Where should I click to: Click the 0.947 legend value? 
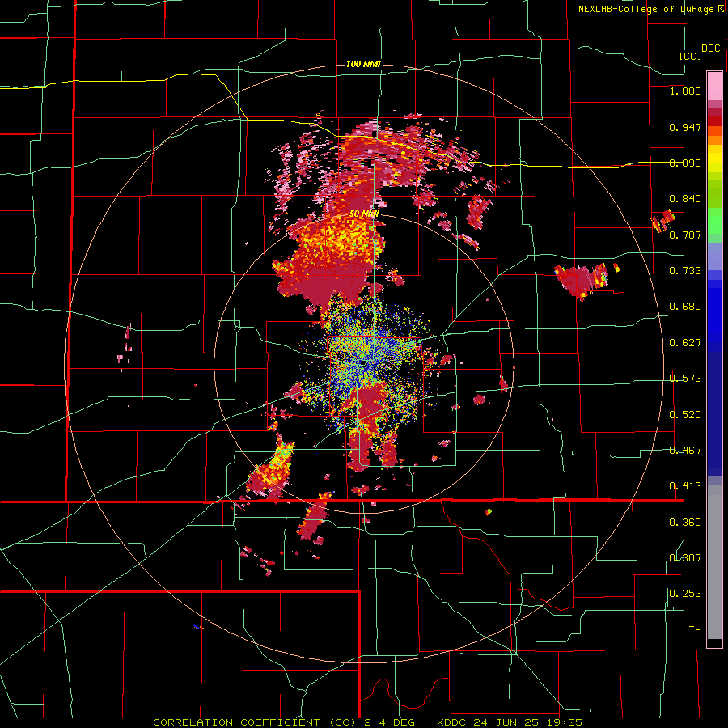click(685, 127)
